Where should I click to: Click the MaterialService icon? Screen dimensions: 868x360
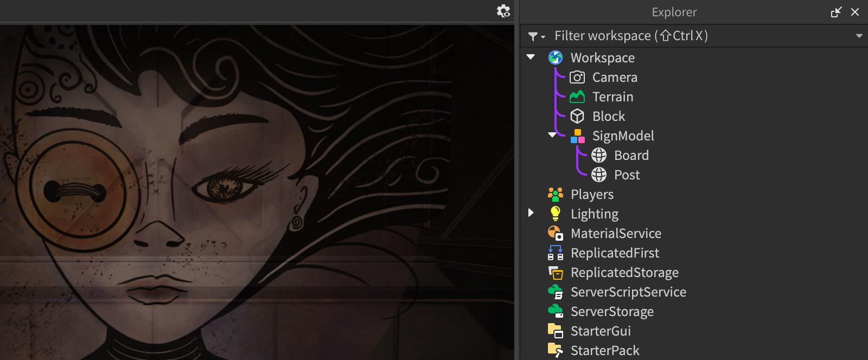point(556,233)
